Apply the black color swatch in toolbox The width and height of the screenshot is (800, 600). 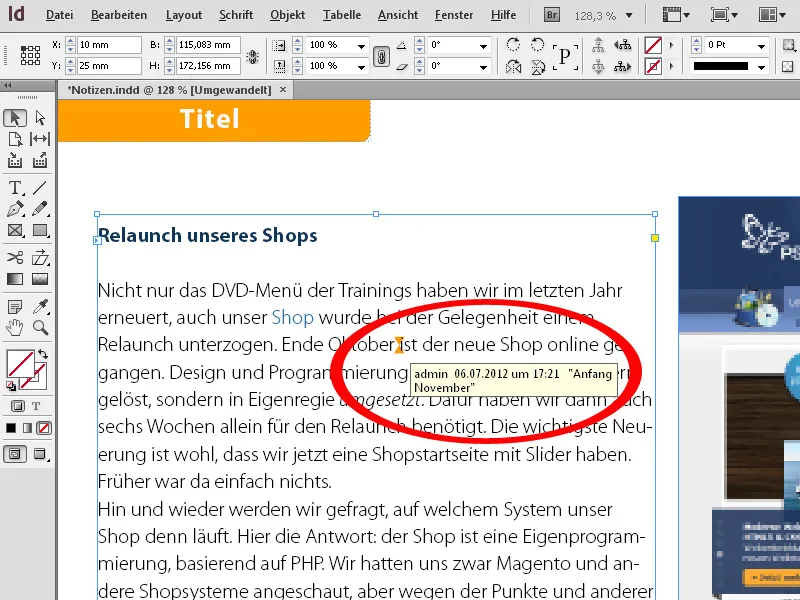point(11,428)
